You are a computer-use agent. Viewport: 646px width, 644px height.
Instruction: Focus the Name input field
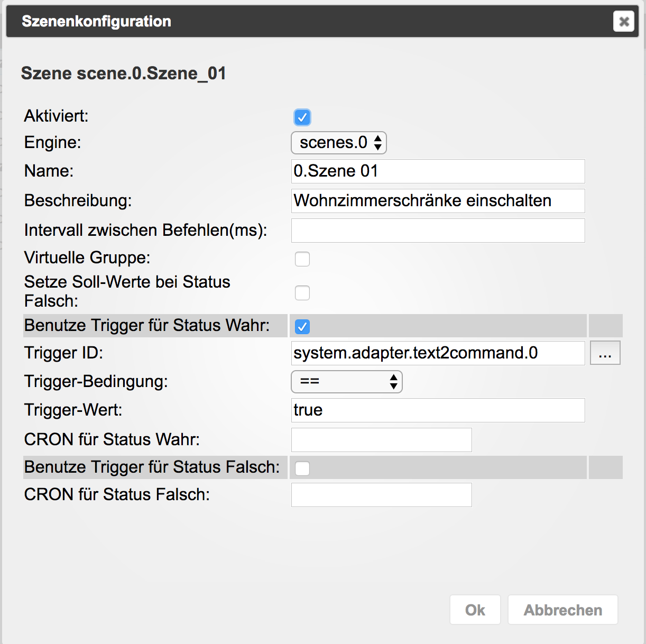click(x=438, y=171)
